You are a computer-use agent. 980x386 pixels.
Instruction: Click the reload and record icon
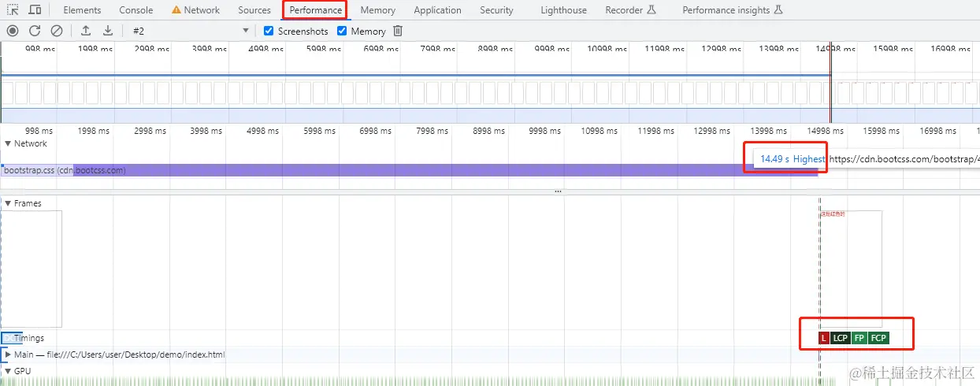coord(35,31)
